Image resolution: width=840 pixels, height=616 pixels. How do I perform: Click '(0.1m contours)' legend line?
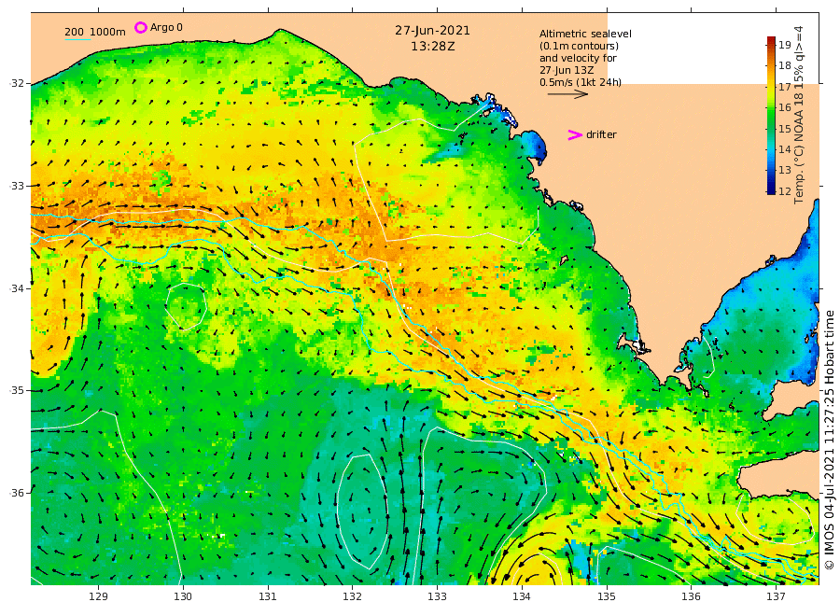579,46
